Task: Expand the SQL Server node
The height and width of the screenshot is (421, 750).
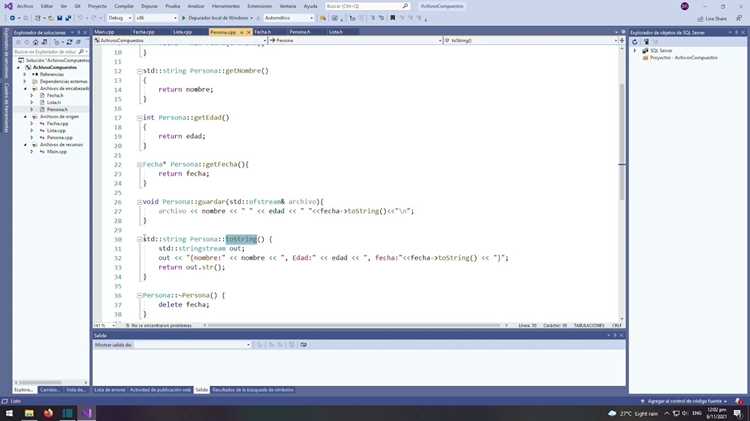Action: coord(635,50)
